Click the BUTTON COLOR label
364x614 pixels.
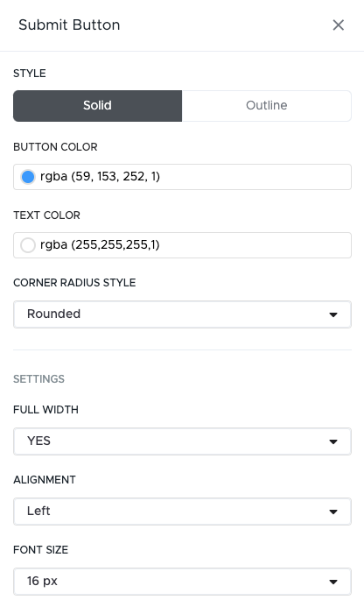pos(55,147)
